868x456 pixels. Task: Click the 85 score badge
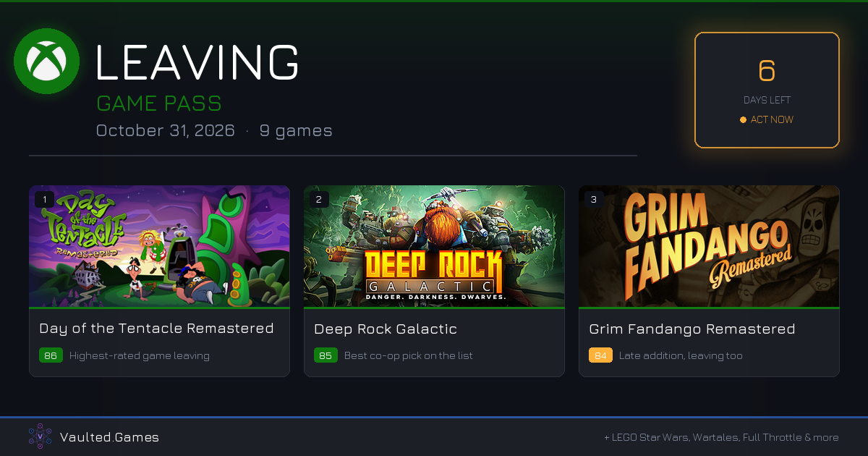[325, 355]
